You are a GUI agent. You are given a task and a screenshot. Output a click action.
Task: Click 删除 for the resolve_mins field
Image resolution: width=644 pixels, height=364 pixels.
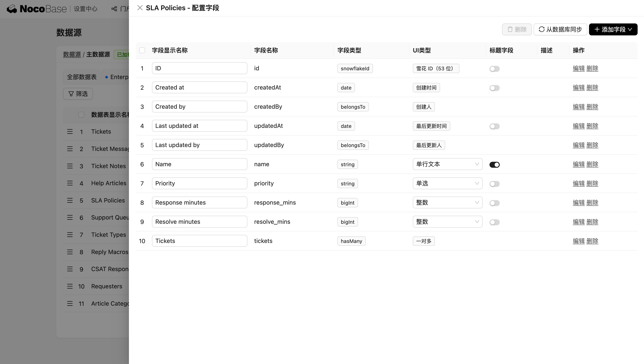pos(592,222)
